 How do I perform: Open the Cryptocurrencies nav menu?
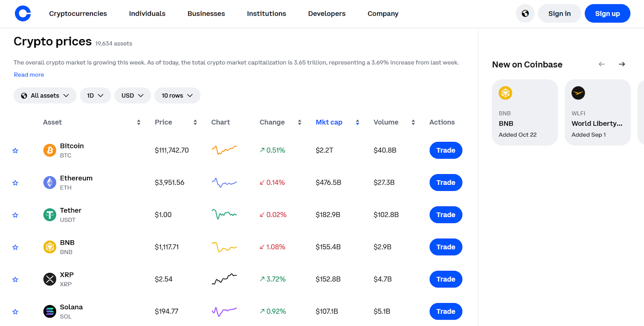point(78,14)
